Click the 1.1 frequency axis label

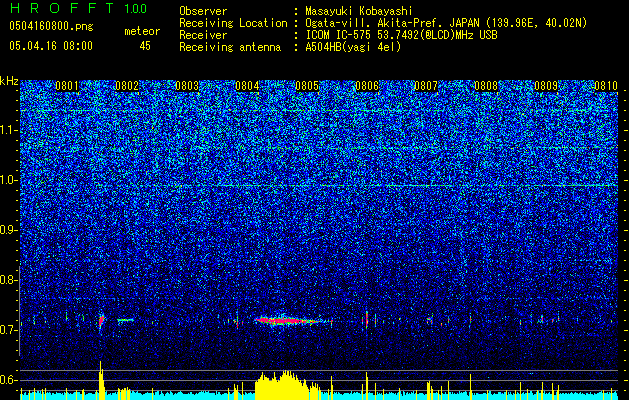tap(9, 130)
